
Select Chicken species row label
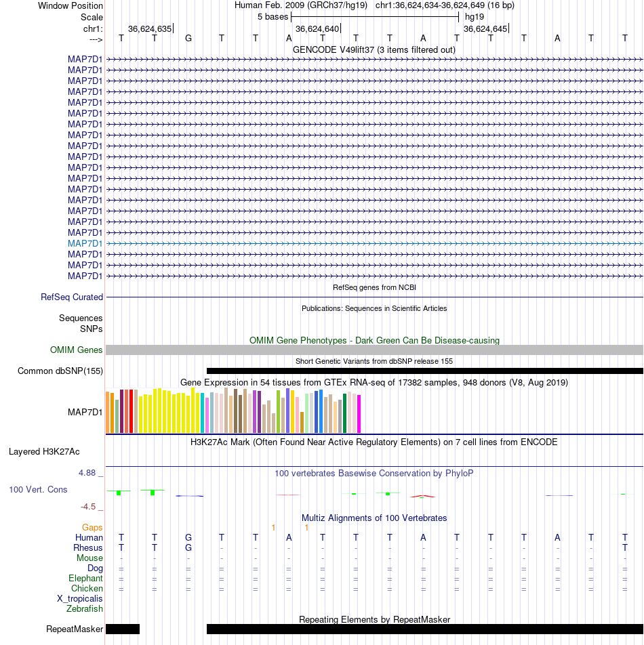coord(87,589)
